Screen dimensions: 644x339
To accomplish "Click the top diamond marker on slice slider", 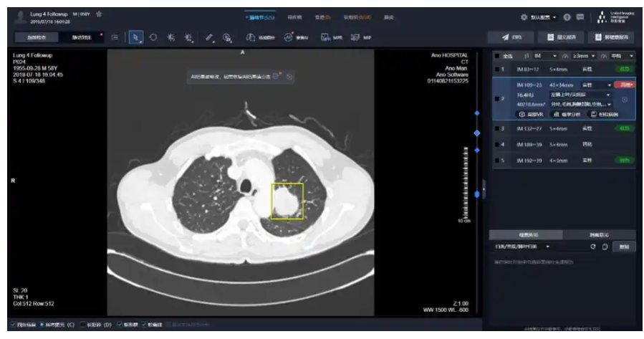I will click(x=477, y=113).
